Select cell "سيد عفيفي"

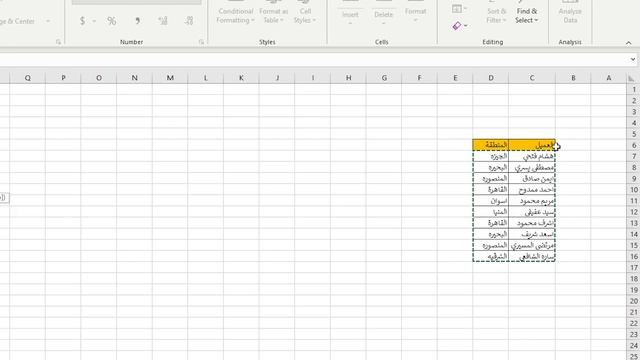click(532, 212)
